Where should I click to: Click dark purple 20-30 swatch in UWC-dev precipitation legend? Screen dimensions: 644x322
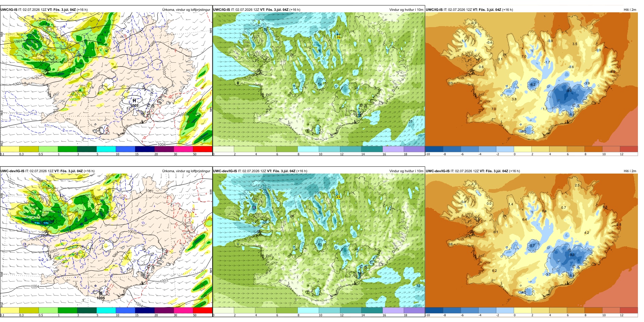point(164,310)
